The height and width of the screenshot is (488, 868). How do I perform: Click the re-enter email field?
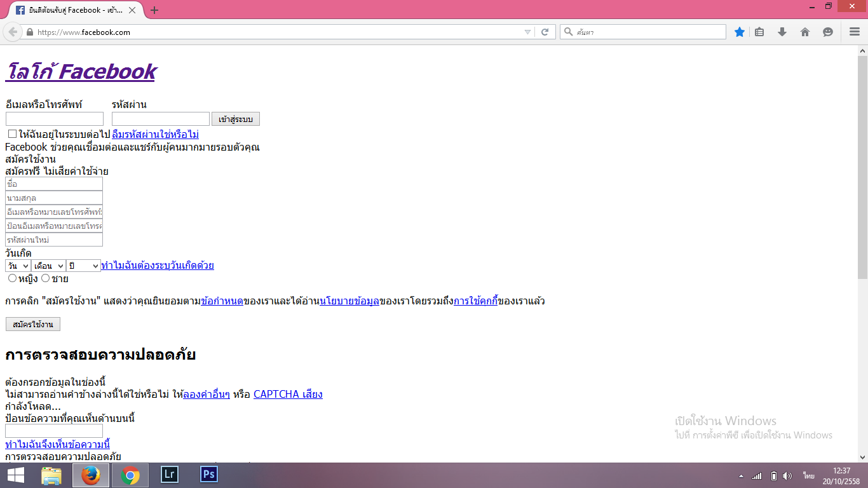pos(54,226)
